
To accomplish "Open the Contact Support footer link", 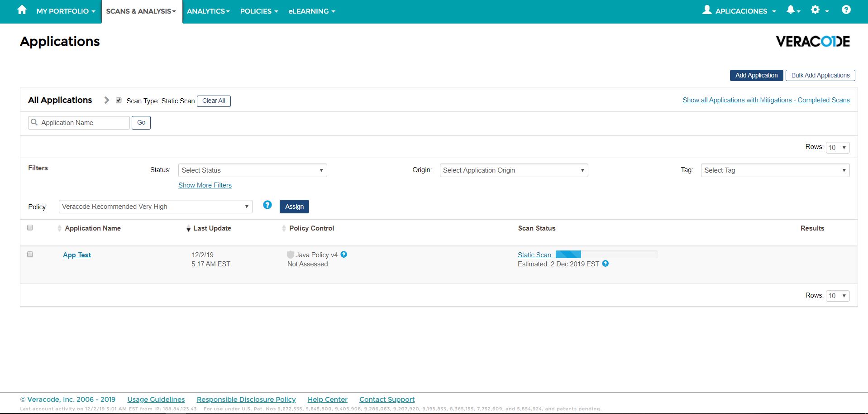I will point(387,400).
